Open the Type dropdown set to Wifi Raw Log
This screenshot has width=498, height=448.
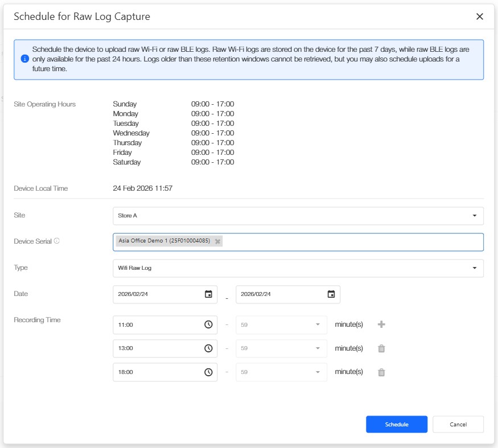(x=298, y=268)
